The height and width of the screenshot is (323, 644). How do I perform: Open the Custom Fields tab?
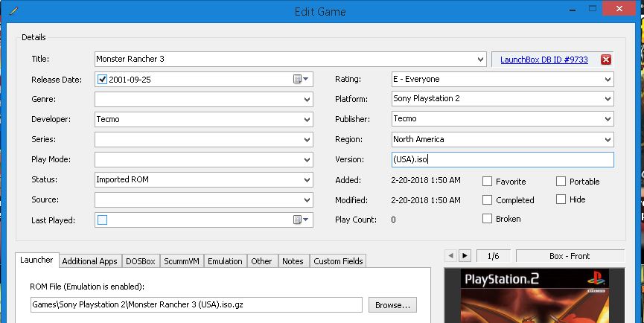pyautogui.click(x=339, y=261)
